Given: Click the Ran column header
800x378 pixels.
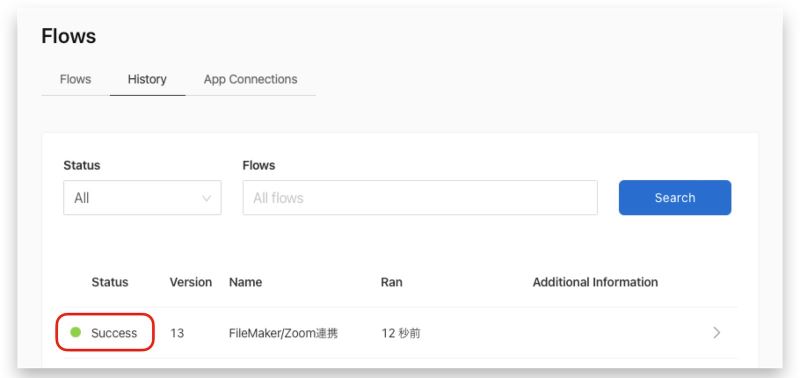Looking at the screenshot, I should (x=391, y=282).
